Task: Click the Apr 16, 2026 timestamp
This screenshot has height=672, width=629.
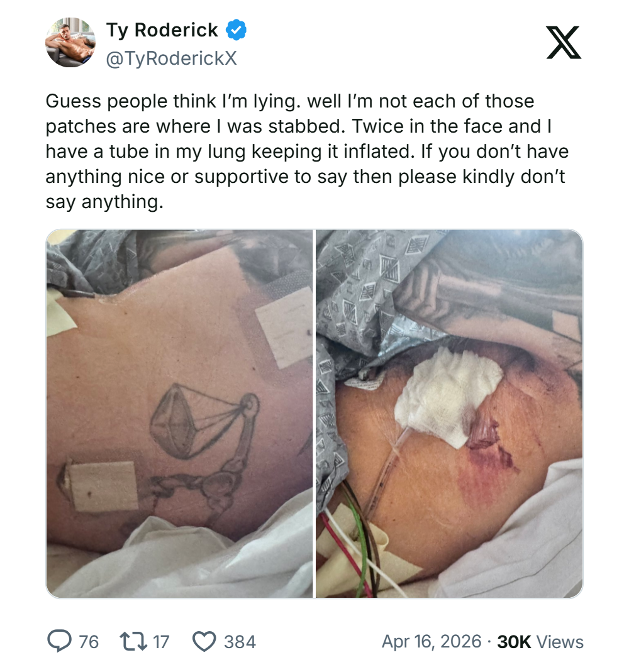Action: [432, 642]
